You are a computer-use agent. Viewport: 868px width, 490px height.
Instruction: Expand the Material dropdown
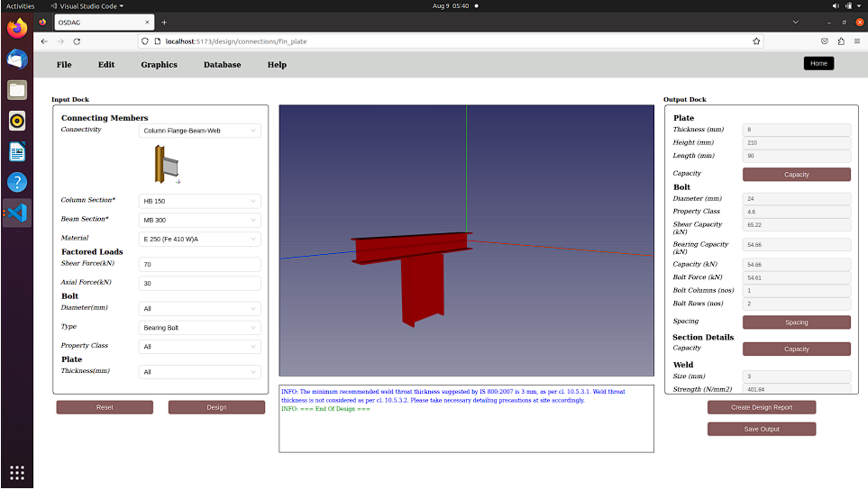(199, 240)
